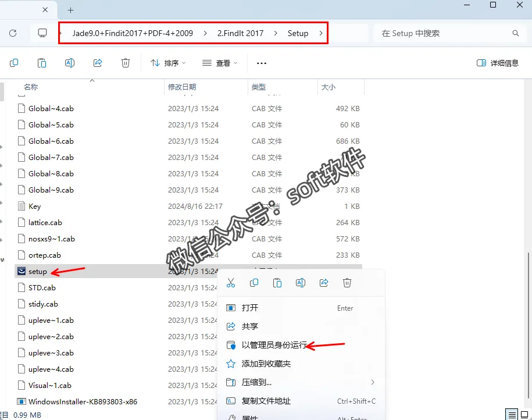Click Copy icon in context menu
The width and height of the screenshot is (532, 420).
[253, 283]
